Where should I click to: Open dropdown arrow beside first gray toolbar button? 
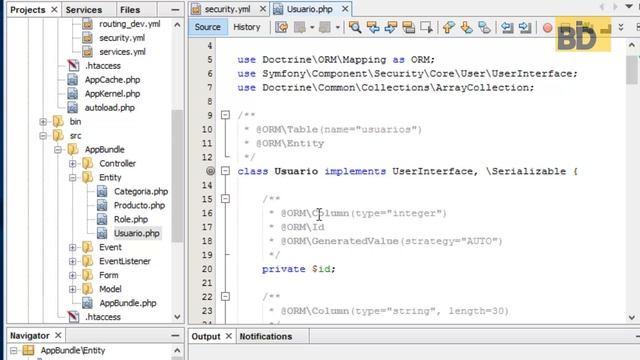312,27
